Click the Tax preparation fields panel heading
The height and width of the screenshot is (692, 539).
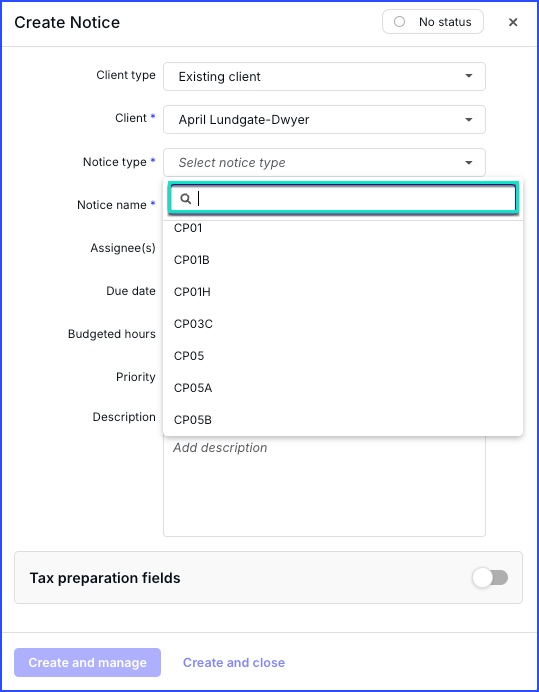point(105,578)
